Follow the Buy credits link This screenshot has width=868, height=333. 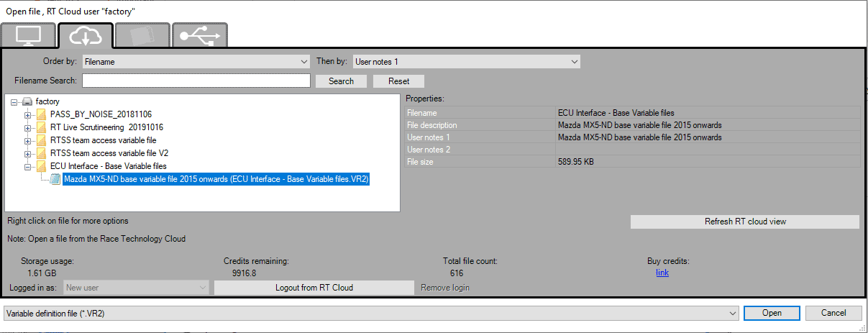coord(662,273)
